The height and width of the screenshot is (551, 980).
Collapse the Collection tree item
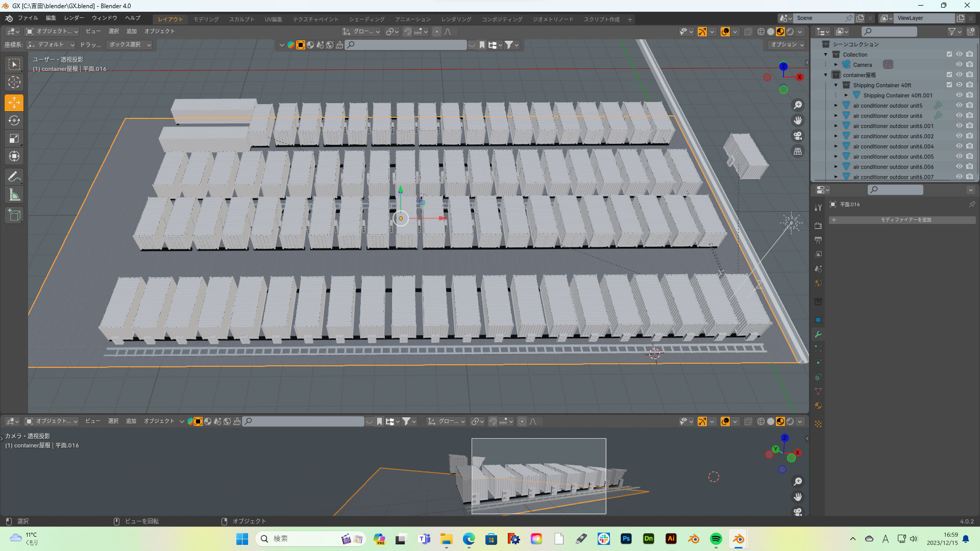click(x=826, y=55)
